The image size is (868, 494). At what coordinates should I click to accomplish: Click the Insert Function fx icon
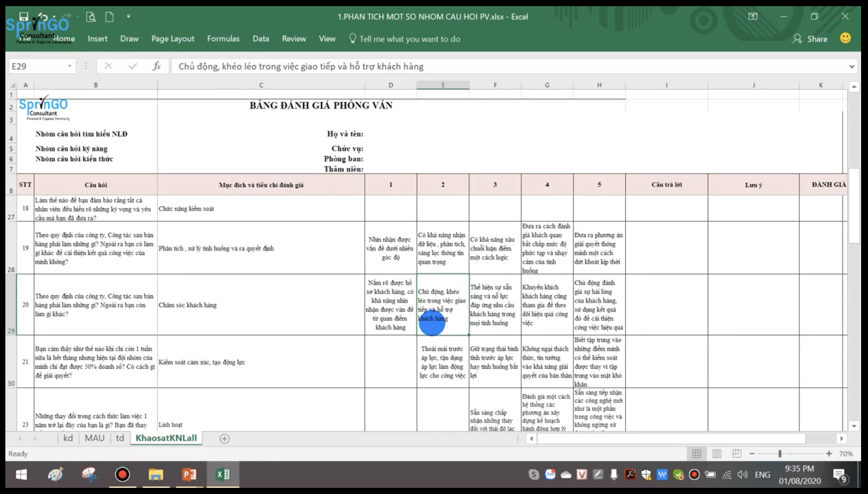156,66
